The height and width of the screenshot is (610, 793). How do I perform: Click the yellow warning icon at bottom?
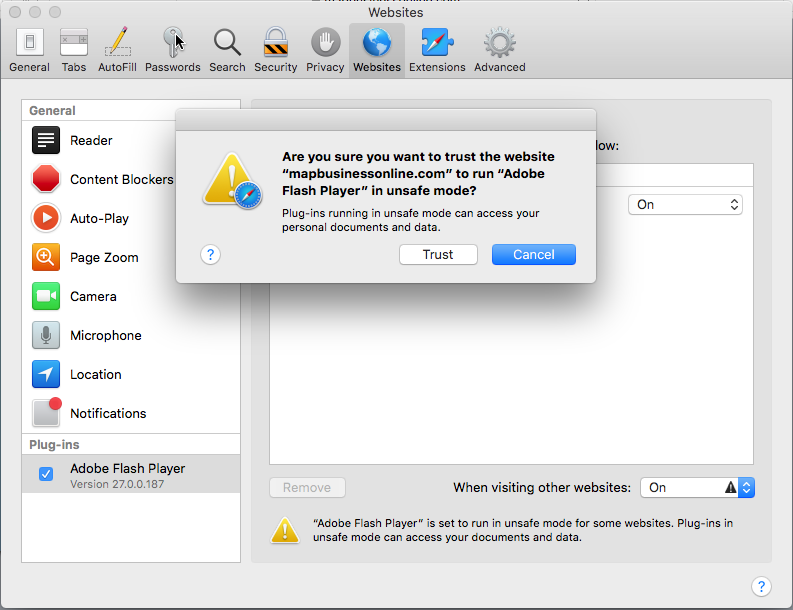pyautogui.click(x=285, y=530)
